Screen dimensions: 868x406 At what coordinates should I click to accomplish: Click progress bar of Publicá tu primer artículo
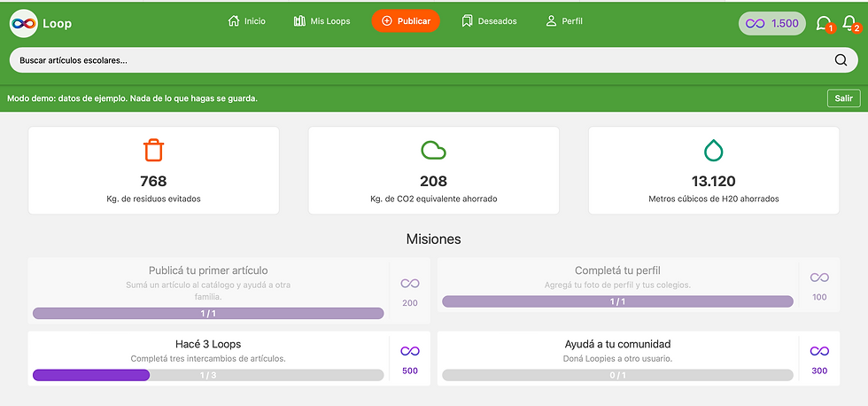(x=208, y=314)
